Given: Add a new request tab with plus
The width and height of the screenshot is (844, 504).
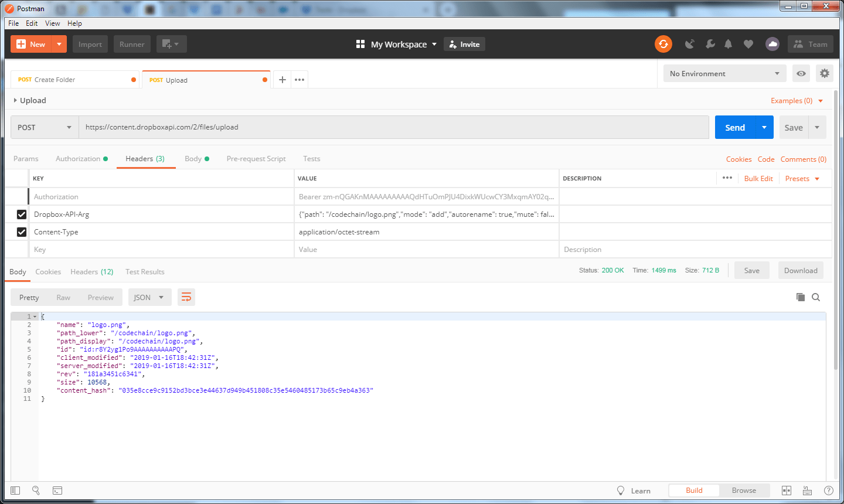Looking at the screenshot, I should click(283, 80).
